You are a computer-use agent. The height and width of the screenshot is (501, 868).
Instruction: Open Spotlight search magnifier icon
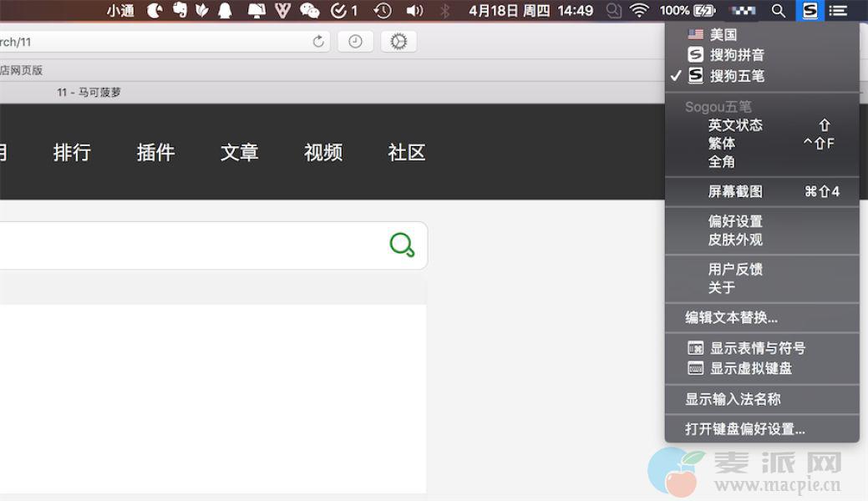[x=778, y=11]
